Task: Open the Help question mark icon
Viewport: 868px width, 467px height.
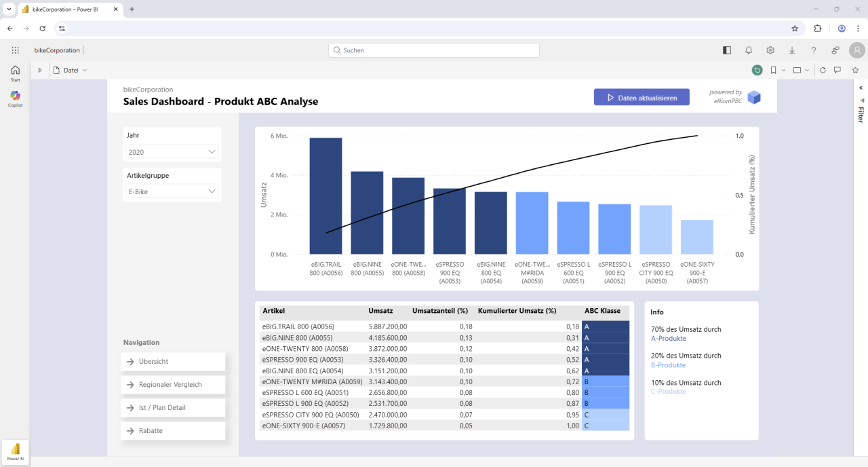Action: pyautogui.click(x=814, y=50)
